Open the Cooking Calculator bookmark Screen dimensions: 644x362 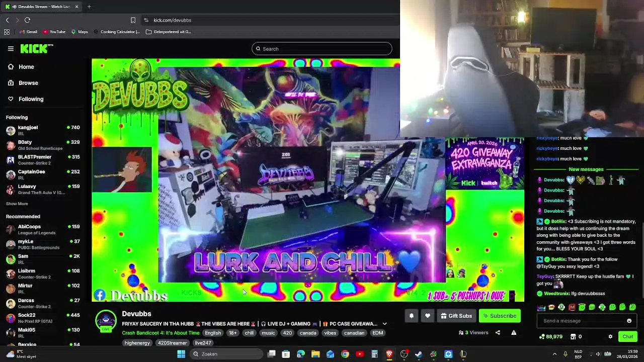[116, 32]
